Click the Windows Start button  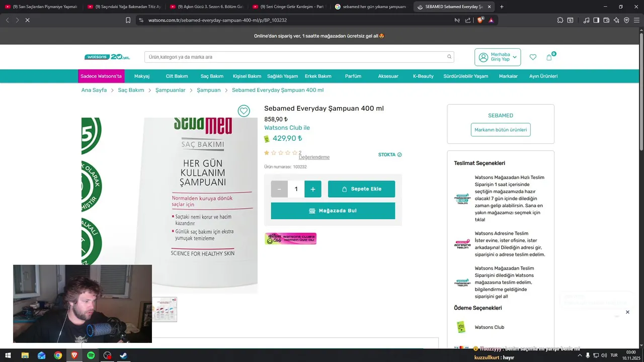tap(8, 355)
